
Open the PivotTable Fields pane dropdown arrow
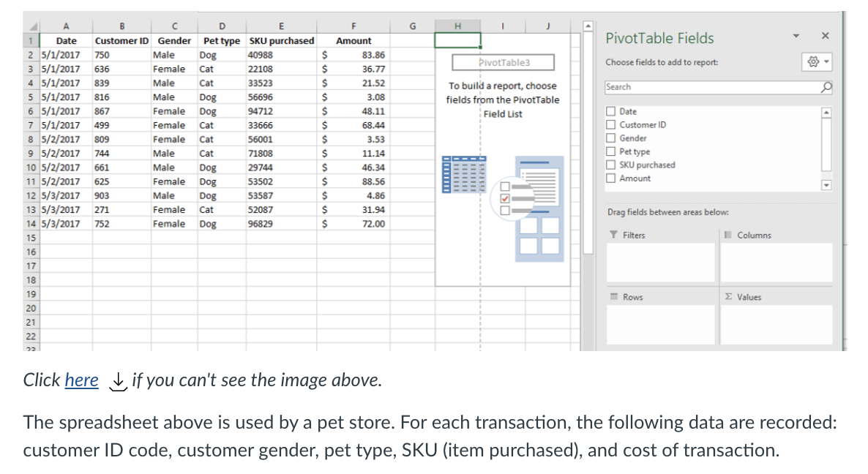(x=797, y=37)
